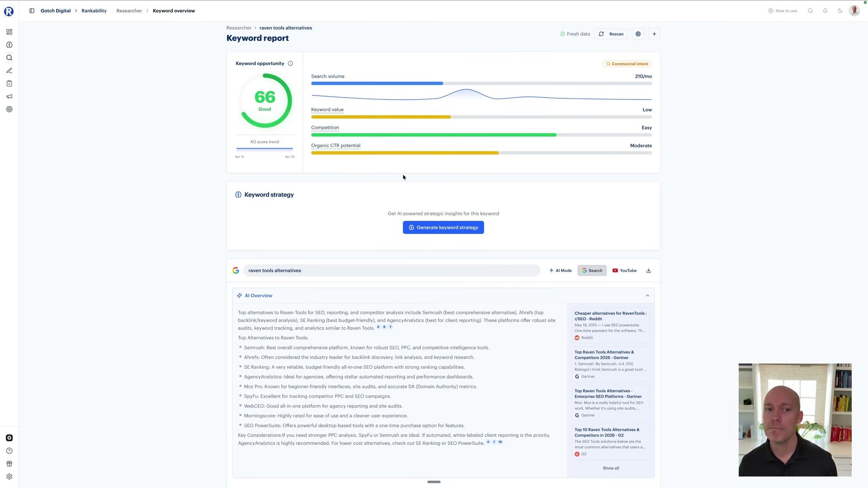The width and height of the screenshot is (868, 488).
Task: Click the top-right search icon
Action: click(x=810, y=11)
